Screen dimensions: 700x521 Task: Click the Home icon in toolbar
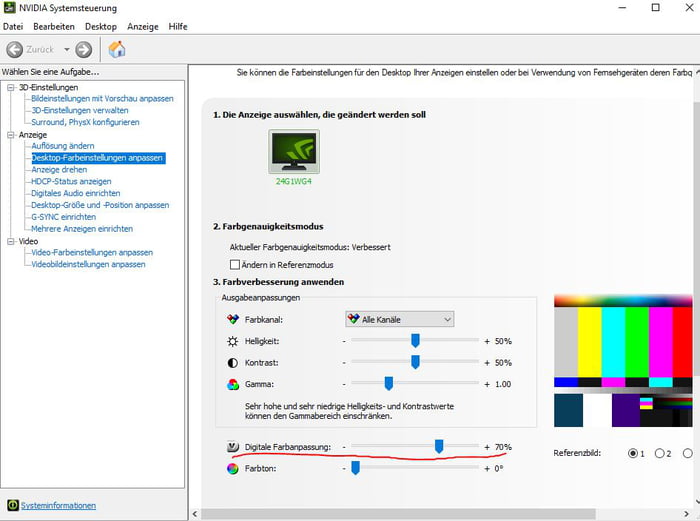[x=116, y=49]
